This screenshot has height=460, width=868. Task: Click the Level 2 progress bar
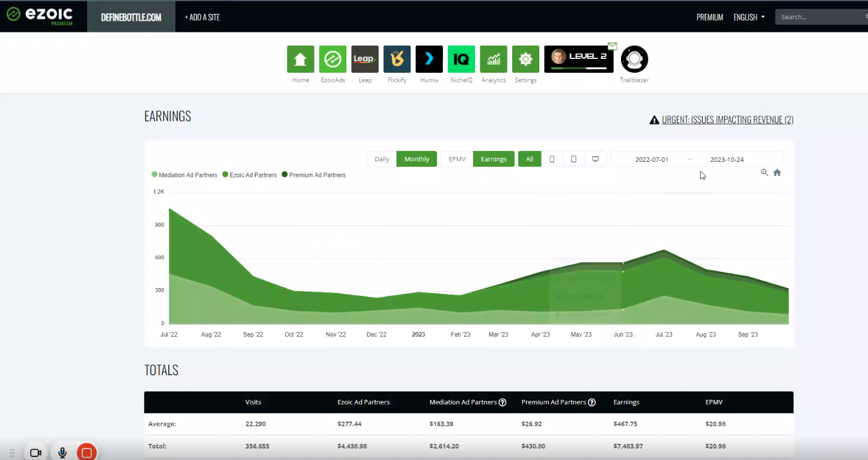coord(579,68)
